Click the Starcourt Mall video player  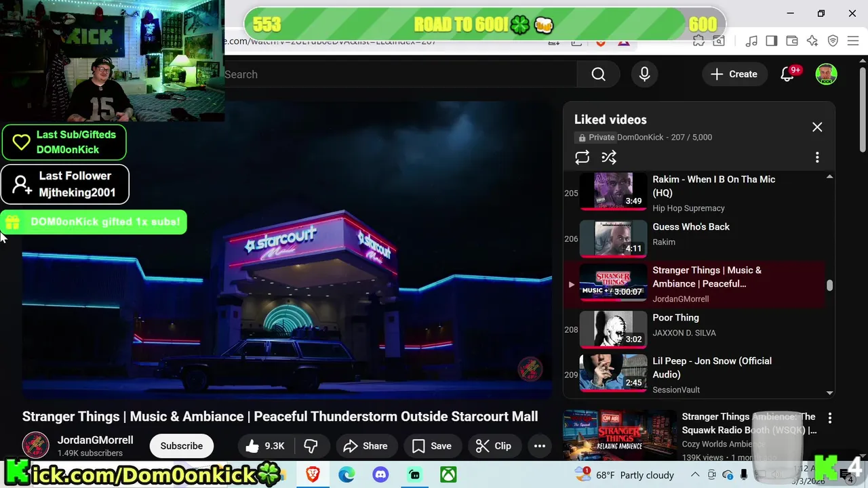(x=287, y=250)
